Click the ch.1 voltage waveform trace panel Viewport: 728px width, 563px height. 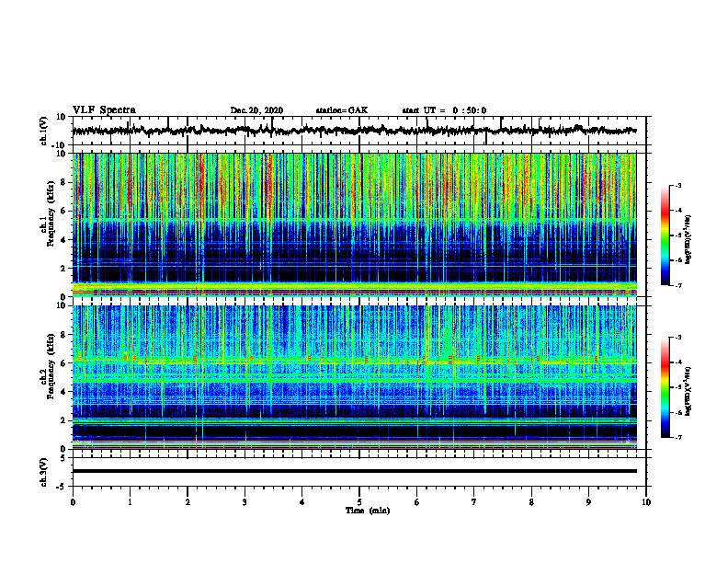tap(358, 131)
